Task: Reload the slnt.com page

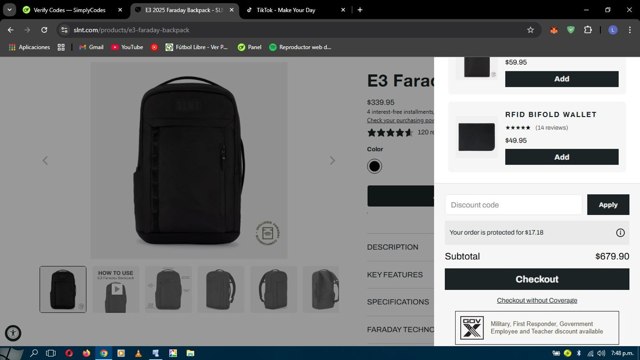Action: (44, 30)
